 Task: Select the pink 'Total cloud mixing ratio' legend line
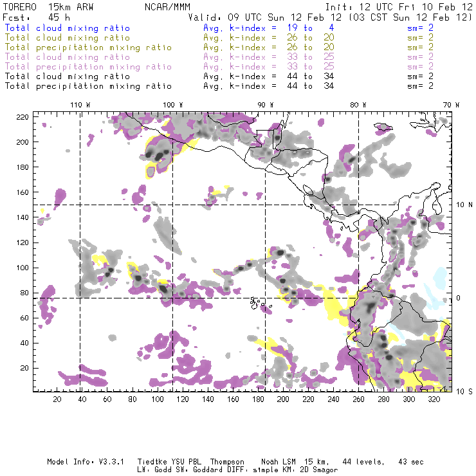pos(68,57)
